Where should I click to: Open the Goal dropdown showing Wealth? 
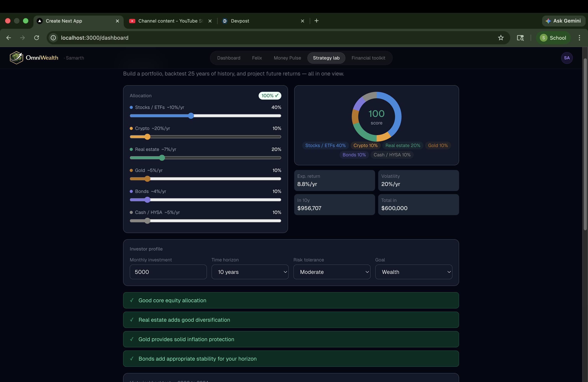pos(413,272)
